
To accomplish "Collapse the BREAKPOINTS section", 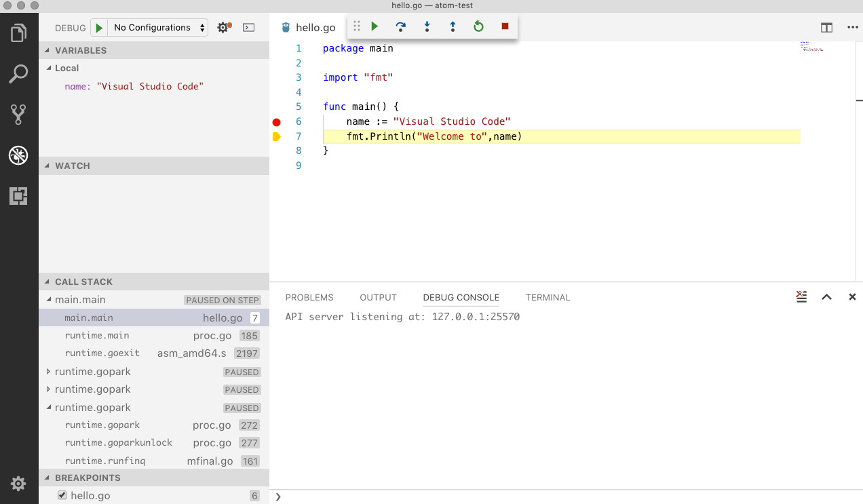I will 154,478.
